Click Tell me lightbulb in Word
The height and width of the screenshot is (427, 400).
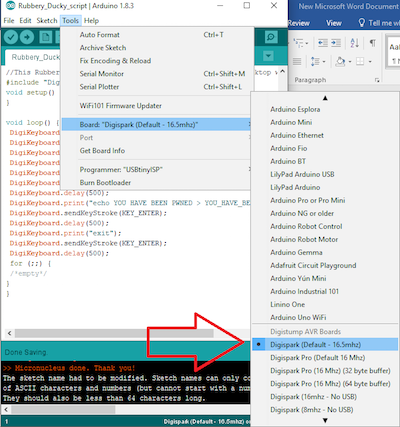pos(361,22)
